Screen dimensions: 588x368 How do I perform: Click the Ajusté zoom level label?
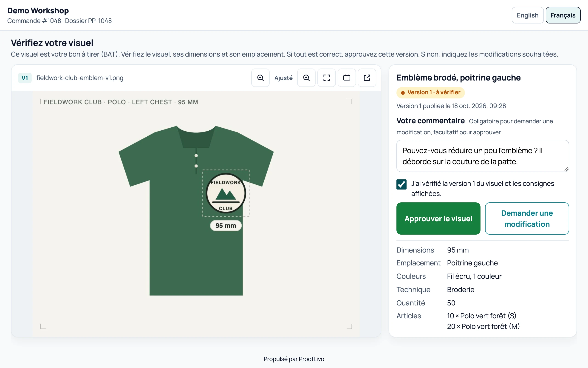click(283, 78)
